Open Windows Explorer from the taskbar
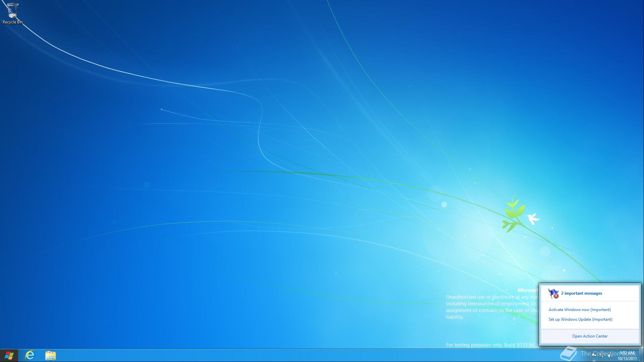 point(50,355)
